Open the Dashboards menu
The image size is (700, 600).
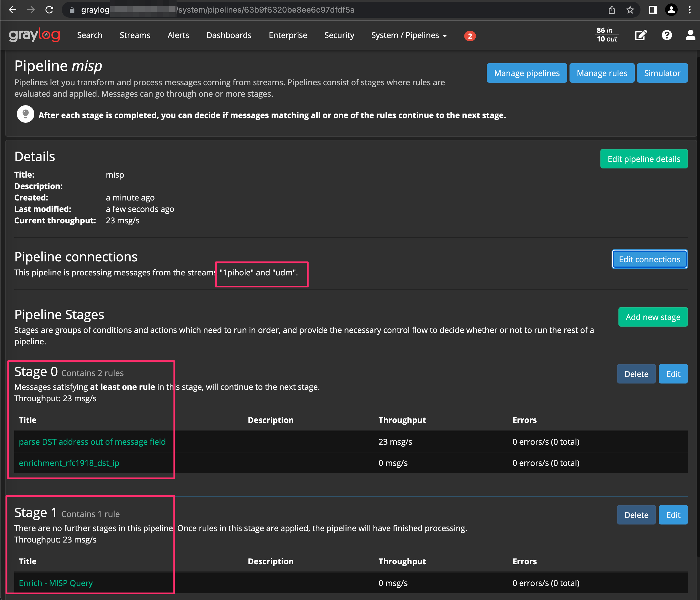click(229, 35)
